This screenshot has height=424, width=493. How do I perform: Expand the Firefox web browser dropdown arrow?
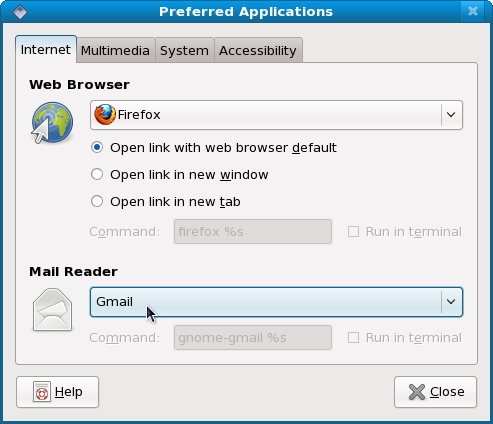click(451, 115)
